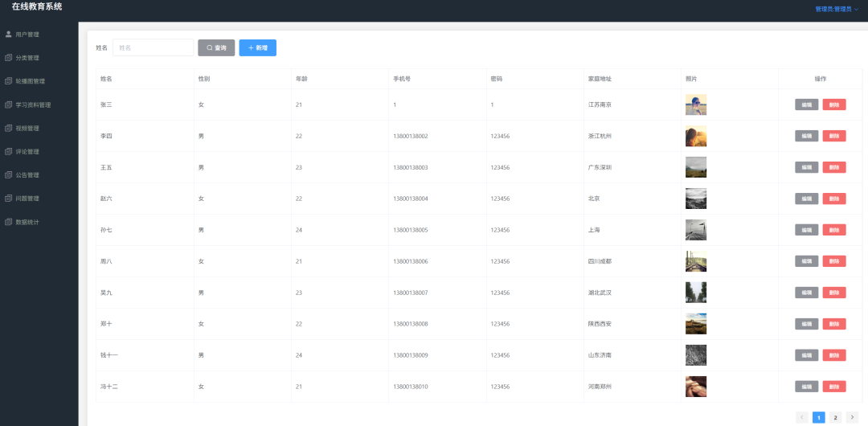This screenshot has width=868, height=426.
Task: Click the user icon beside 用户管理
Action: [x=8, y=35]
